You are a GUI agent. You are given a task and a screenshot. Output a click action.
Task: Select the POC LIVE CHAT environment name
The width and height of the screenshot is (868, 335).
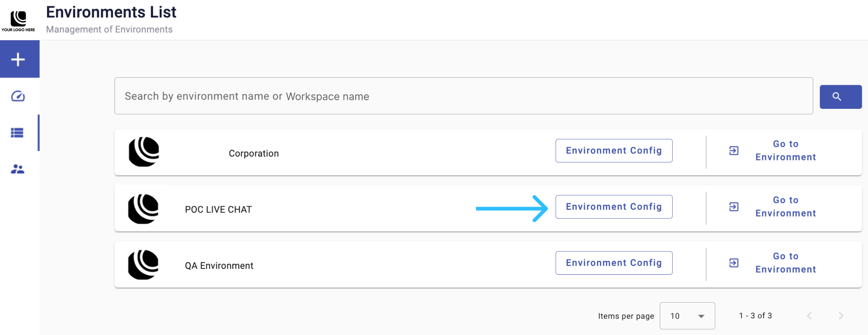point(218,209)
